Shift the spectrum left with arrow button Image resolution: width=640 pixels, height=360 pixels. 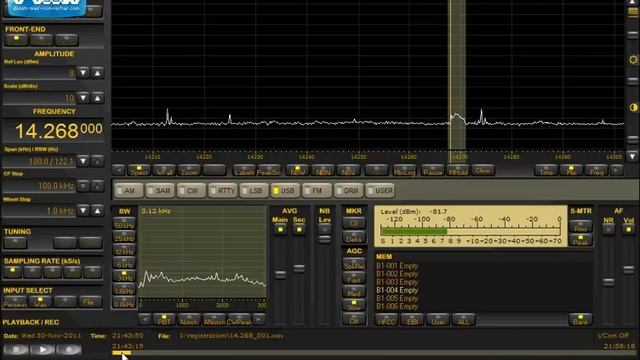point(118,170)
